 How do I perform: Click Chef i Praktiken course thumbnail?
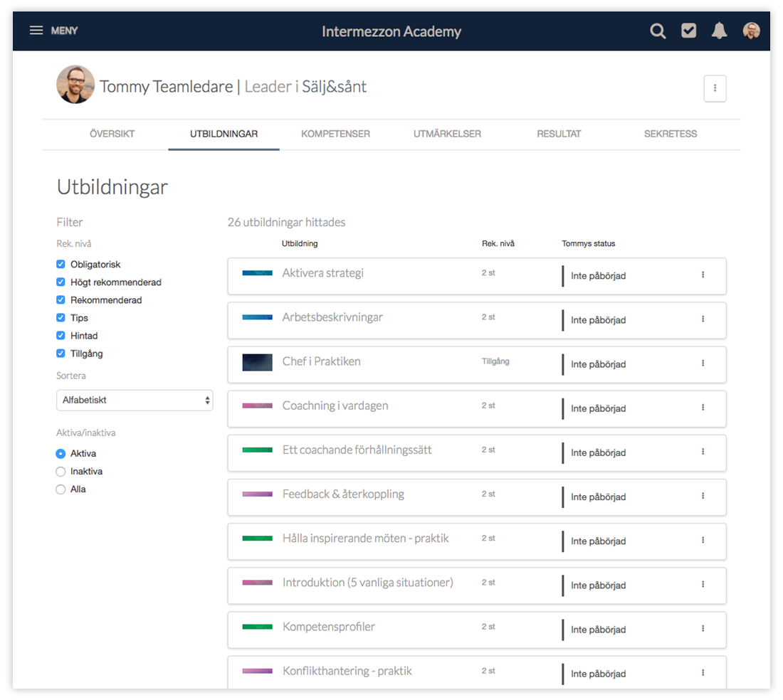click(257, 362)
